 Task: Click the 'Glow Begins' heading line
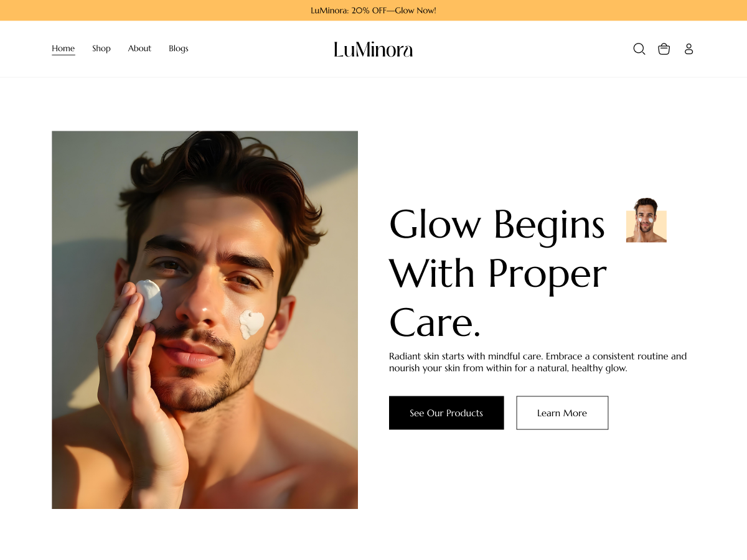click(x=497, y=224)
